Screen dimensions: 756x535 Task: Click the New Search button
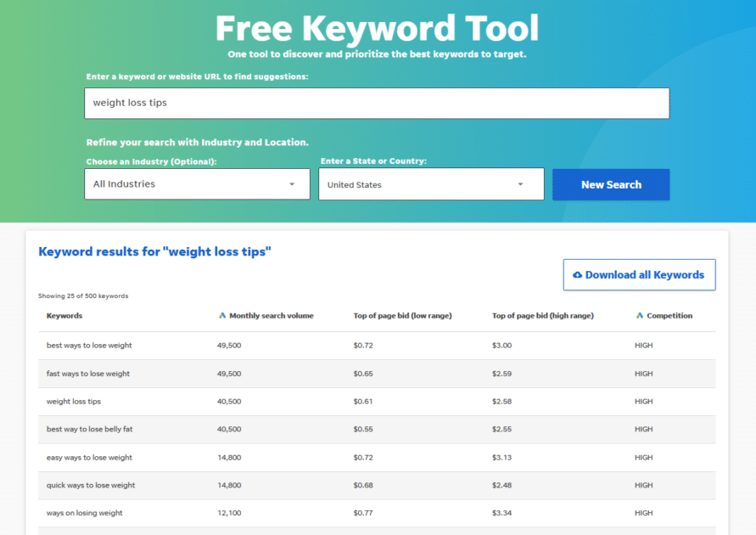(611, 184)
